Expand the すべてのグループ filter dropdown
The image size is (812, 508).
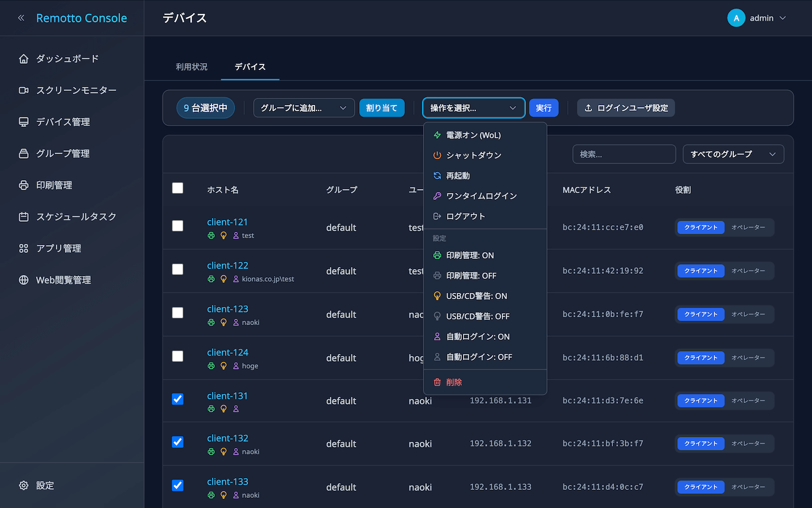click(733, 154)
